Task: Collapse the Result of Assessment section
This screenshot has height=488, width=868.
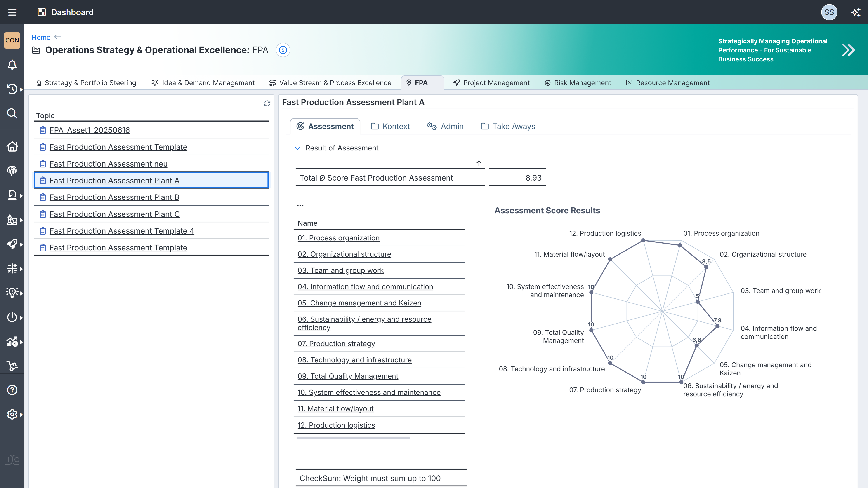Action: click(297, 148)
